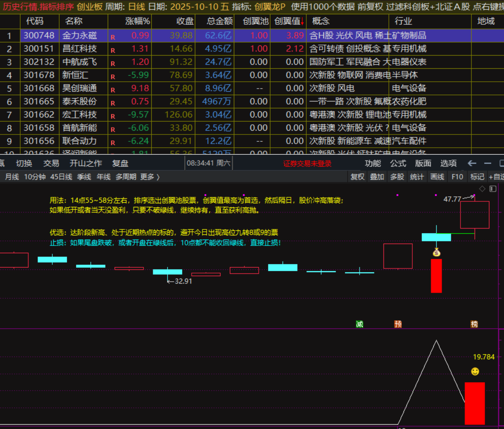Click the 榜 marker on chart
This screenshot has height=429, width=504.
tap(474, 324)
